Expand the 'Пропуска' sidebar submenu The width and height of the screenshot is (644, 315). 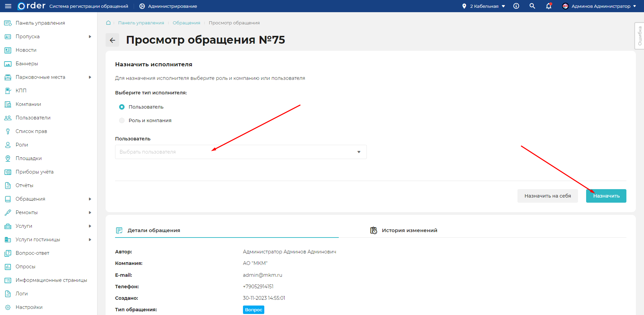tap(90, 37)
